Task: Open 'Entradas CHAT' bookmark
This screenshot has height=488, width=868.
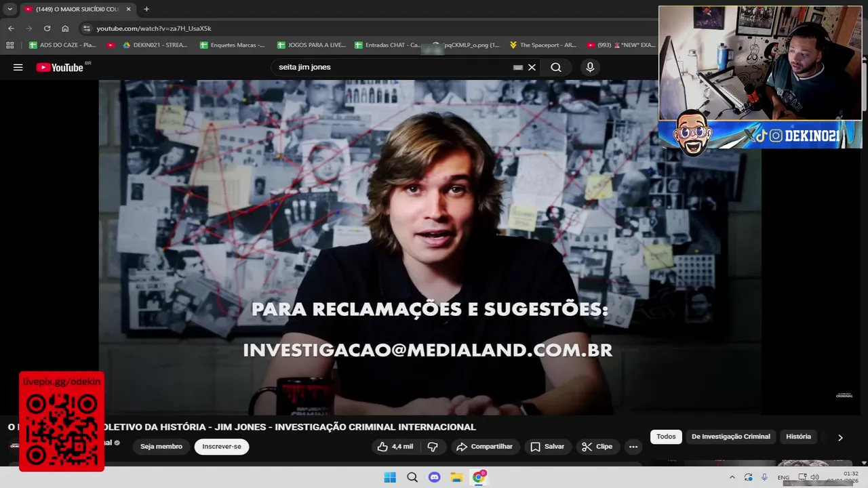Action: 387,45
